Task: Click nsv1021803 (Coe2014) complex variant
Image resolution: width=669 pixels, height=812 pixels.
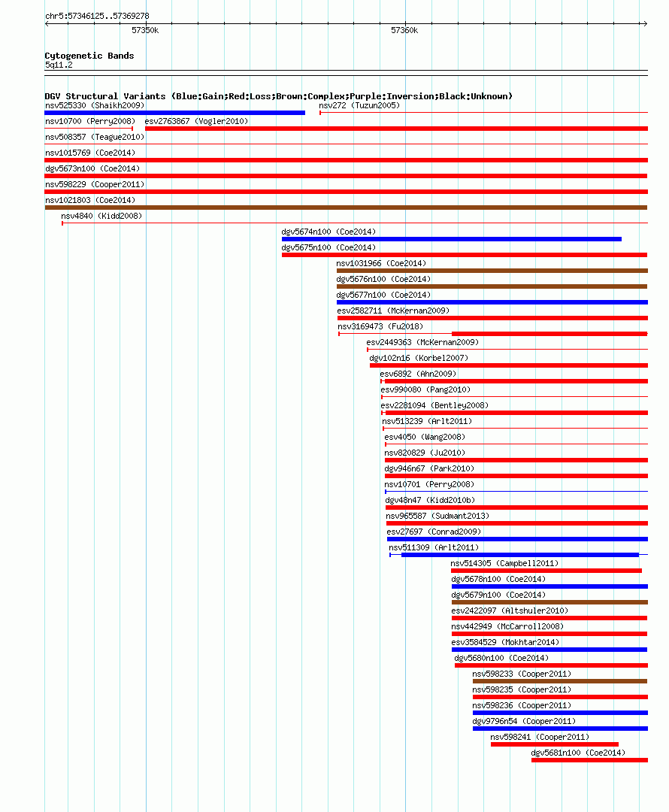Action: pyautogui.click(x=90, y=201)
